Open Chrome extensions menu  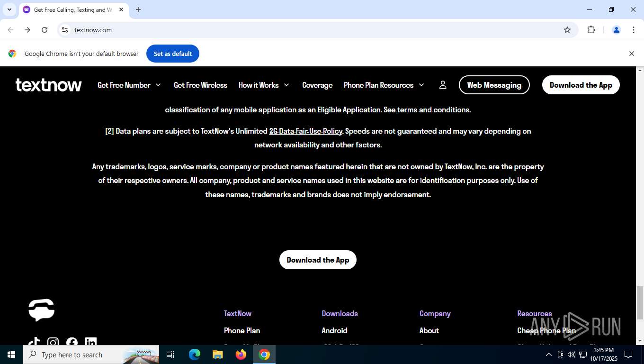click(x=591, y=30)
